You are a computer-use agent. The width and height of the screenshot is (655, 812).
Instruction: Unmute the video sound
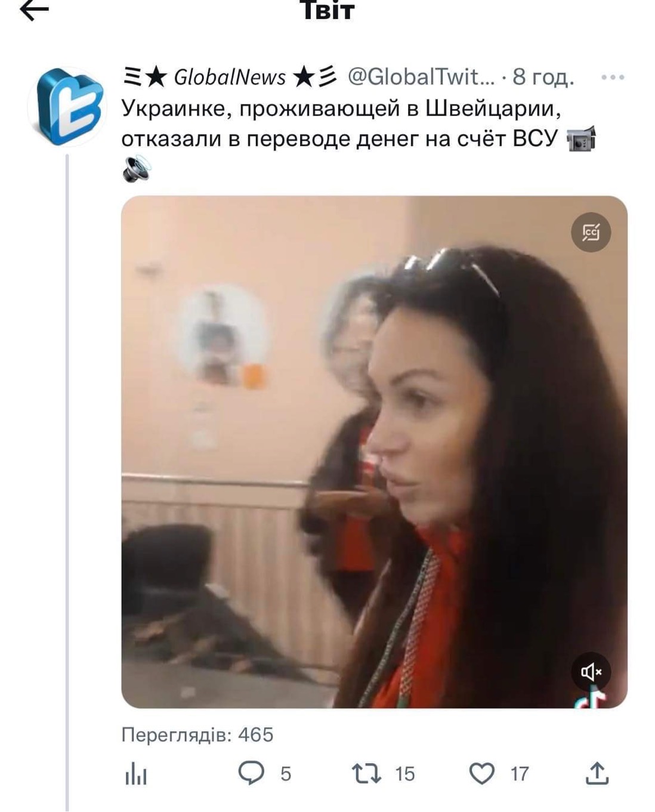[x=591, y=672]
